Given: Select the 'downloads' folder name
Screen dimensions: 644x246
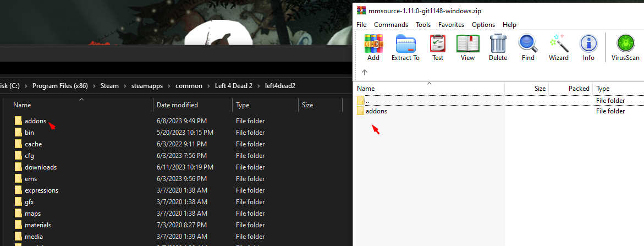Looking at the screenshot, I should (41, 167).
